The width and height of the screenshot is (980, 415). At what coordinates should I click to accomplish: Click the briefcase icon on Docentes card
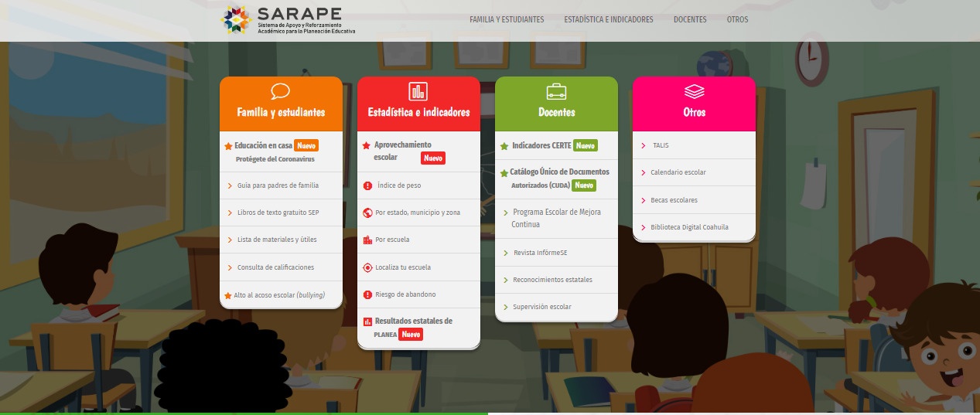tap(556, 91)
